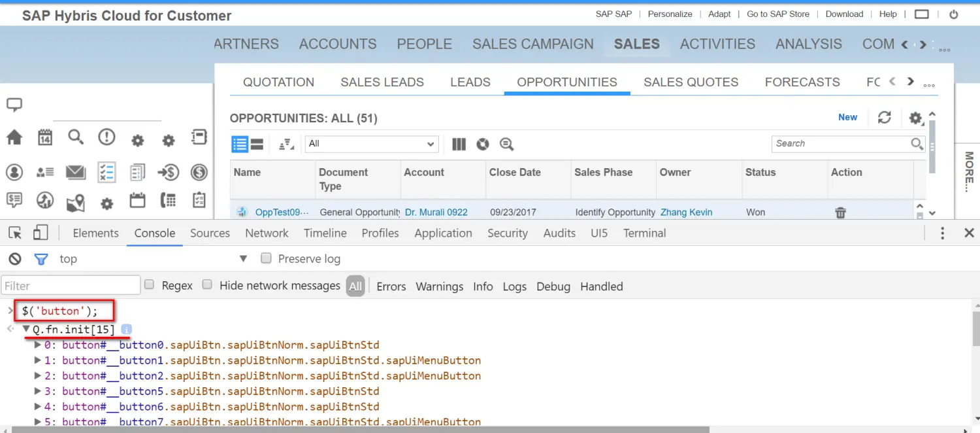This screenshot has width=980, height=433.
Task: Enable the Preserve log checkbox
Action: pos(266,258)
